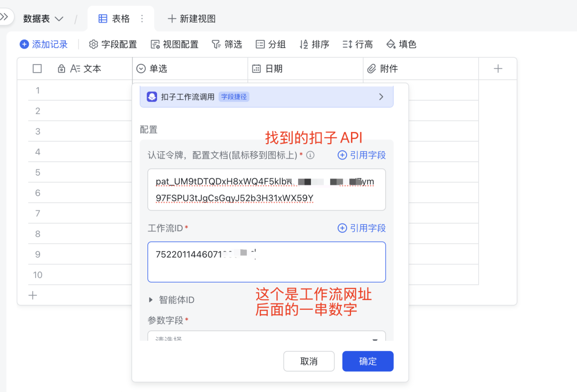Screen dimensions: 577x392
Task: Click the 工作流ID input box
Action: [x=267, y=262]
